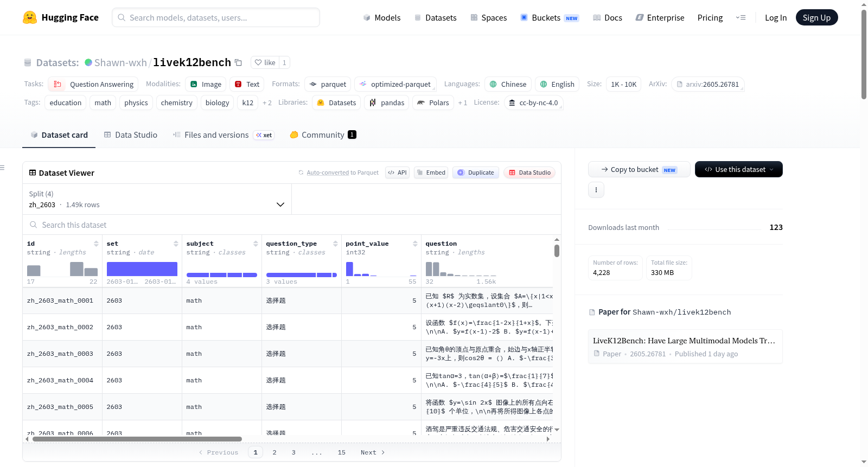Open Data Studio button in viewer header
Screen dimensions: 868x467
[529, 172]
